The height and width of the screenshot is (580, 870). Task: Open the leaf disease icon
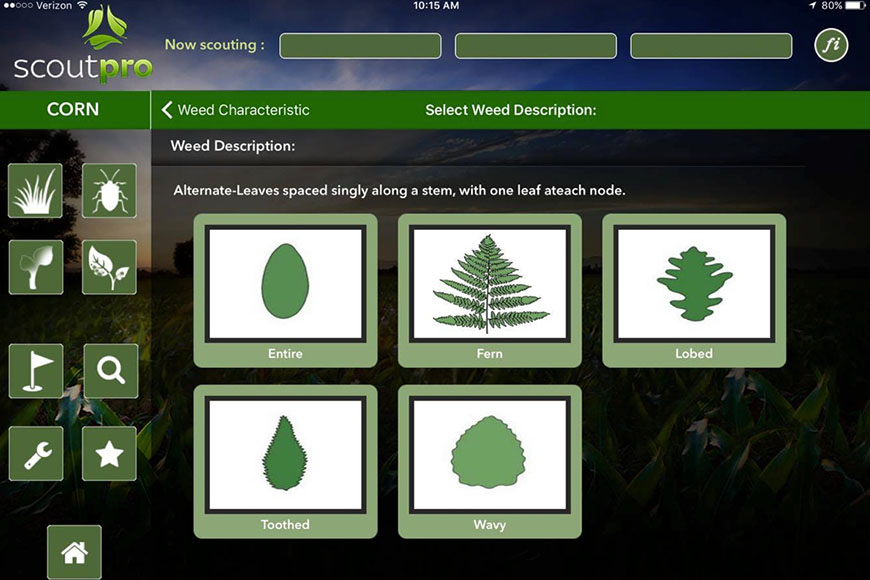pyautogui.click(x=109, y=267)
